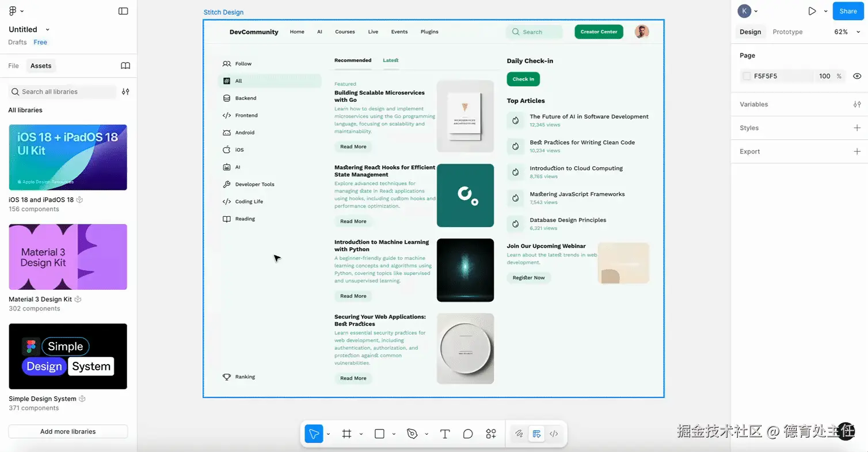Viewport: 868px width, 452px height.
Task: Click the mockup profile avatar photo
Action: 642,32
